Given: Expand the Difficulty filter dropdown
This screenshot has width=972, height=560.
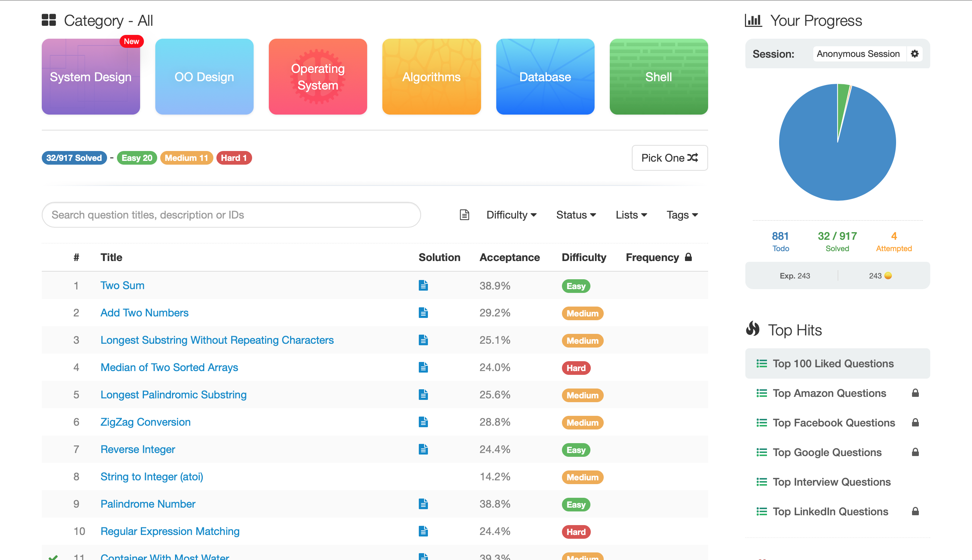Looking at the screenshot, I should pyautogui.click(x=511, y=215).
